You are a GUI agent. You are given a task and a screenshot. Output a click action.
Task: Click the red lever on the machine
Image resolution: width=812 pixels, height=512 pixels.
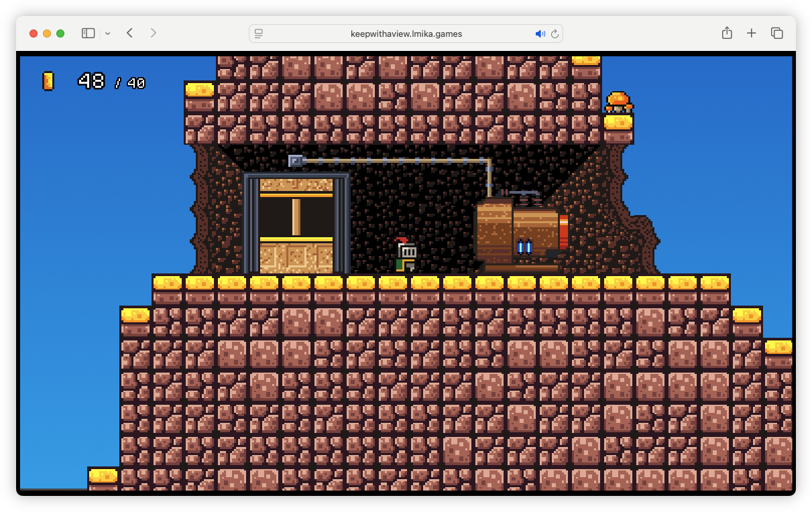click(564, 232)
